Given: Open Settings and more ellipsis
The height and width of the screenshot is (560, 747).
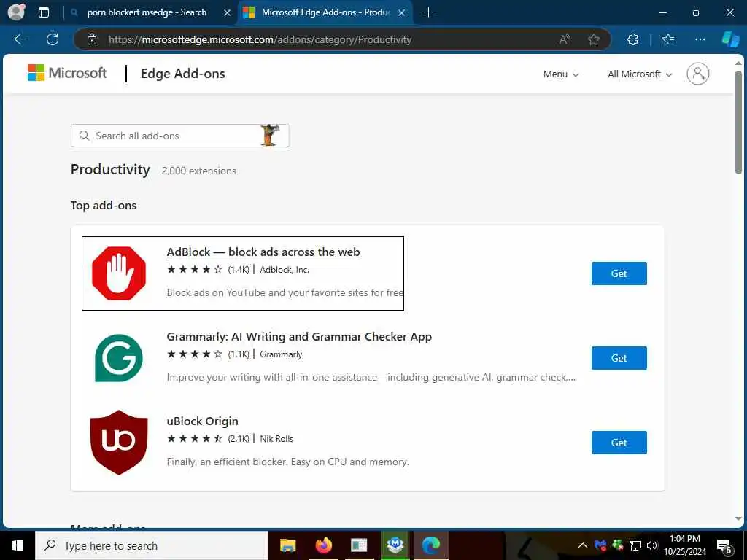Looking at the screenshot, I should [700, 39].
